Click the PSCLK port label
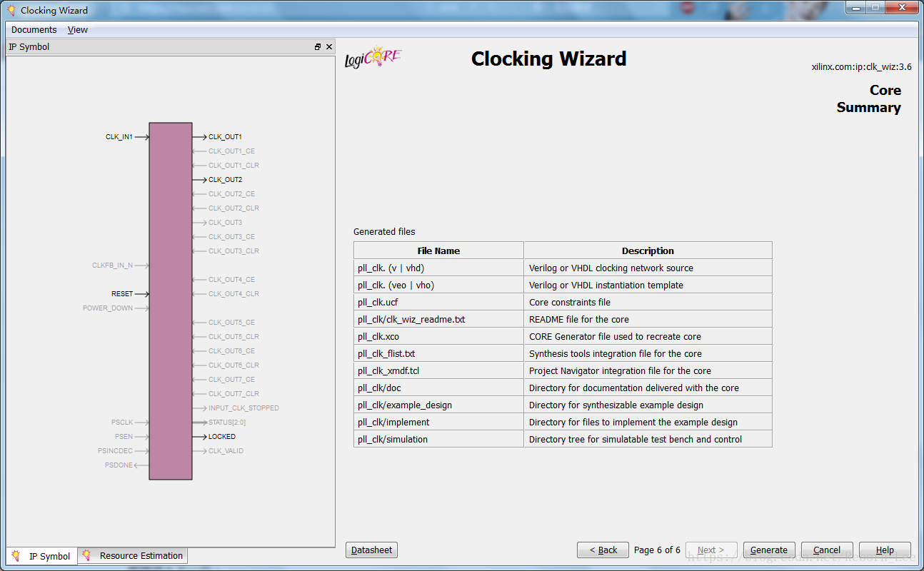Image resolution: width=924 pixels, height=571 pixels. (122, 422)
